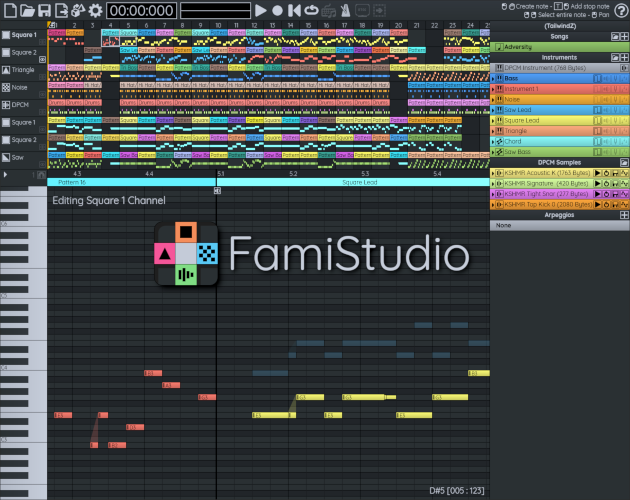Screen dimensions: 630x500
Task: Toggle QWERTY keyboard input icon
Action: click(328, 10)
